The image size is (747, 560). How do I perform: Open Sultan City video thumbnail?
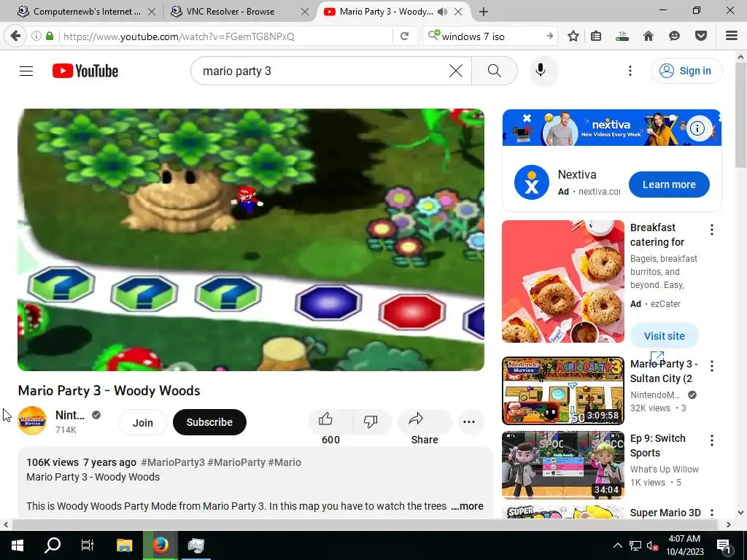click(563, 391)
